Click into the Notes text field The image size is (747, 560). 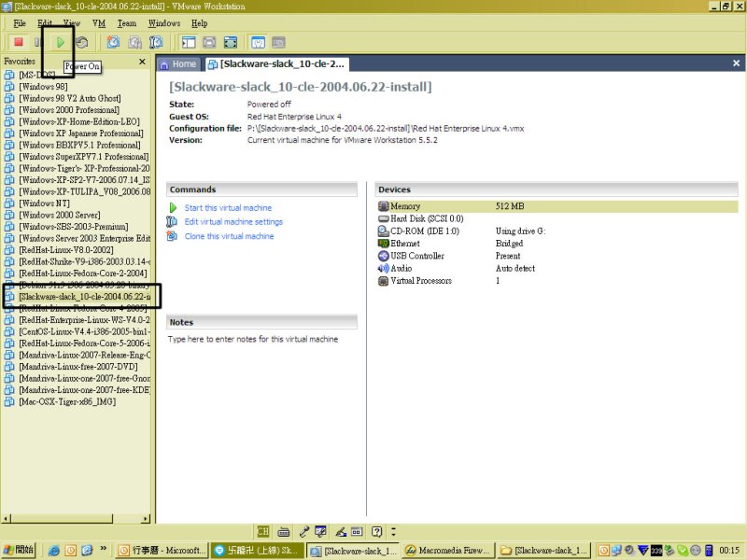pos(261,339)
